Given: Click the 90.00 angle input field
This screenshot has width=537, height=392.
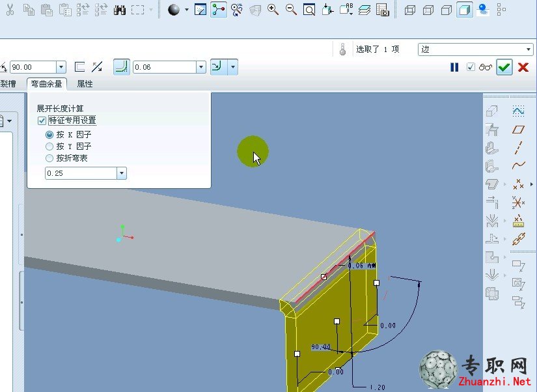Looking at the screenshot, I should [x=33, y=67].
